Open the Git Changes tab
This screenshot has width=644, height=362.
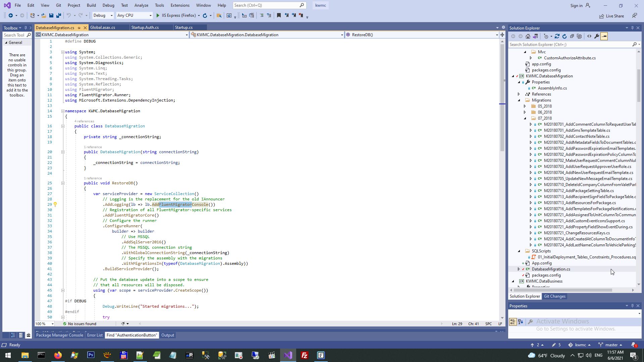pos(554,296)
